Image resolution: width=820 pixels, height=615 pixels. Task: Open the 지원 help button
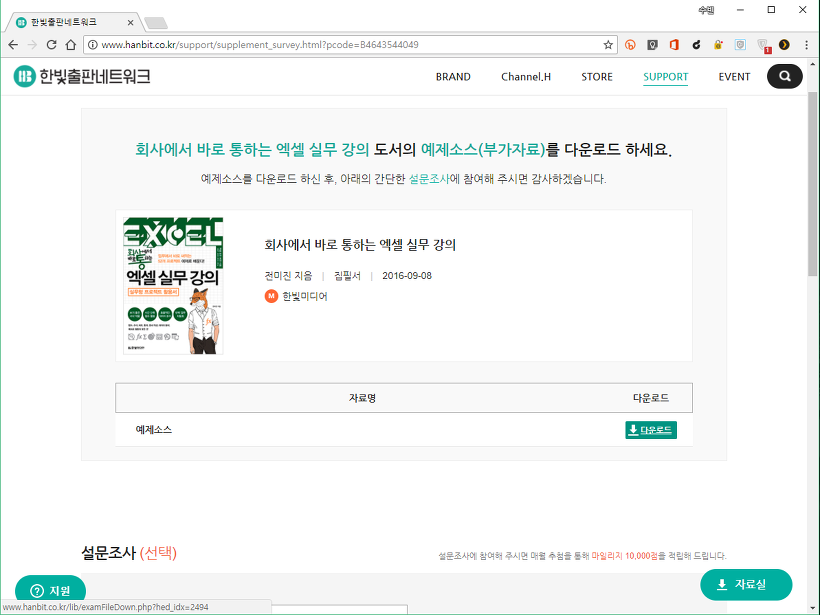click(50, 590)
